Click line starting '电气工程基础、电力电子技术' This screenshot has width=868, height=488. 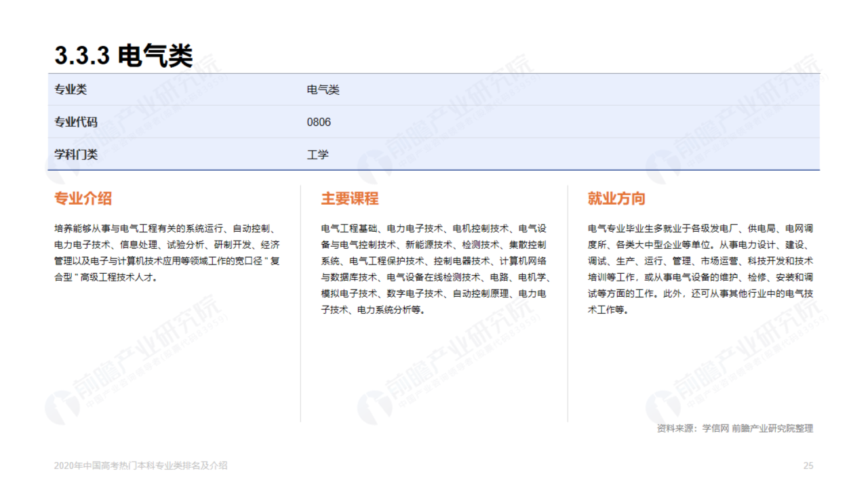(434, 228)
